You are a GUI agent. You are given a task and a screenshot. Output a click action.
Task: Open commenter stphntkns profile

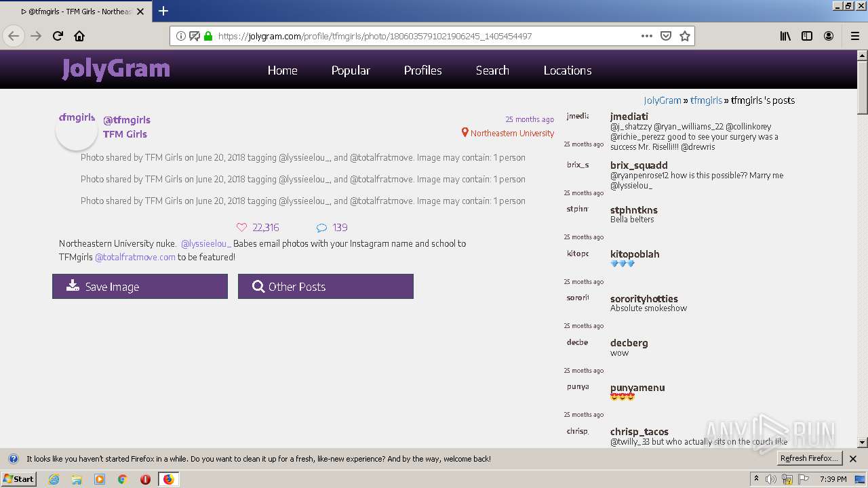pos(634,210)
